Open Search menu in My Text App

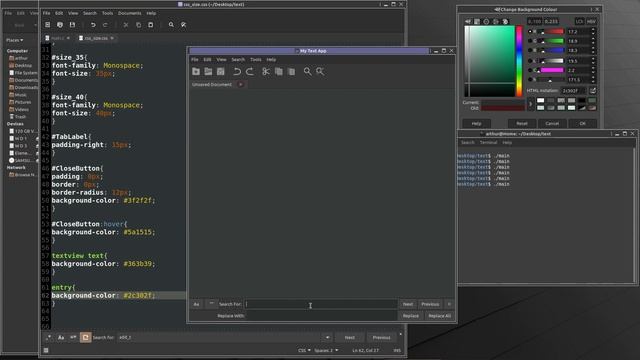click(238, 60)
